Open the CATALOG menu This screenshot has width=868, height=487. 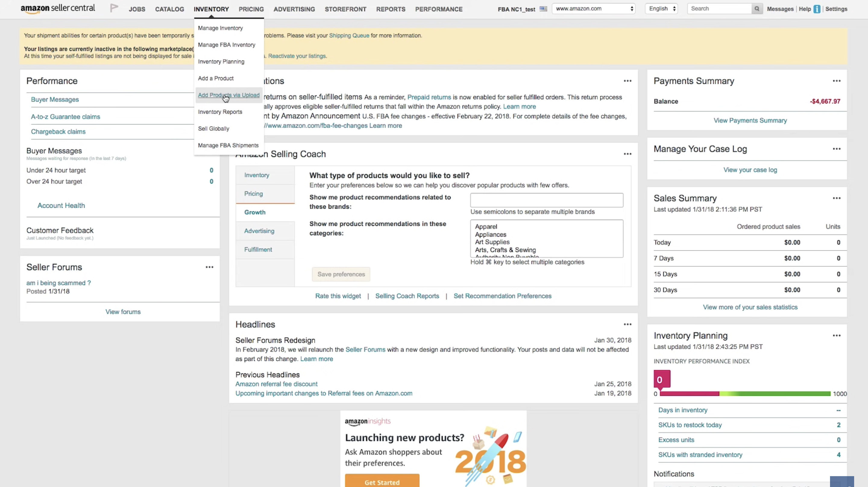[x=169, y=9]
